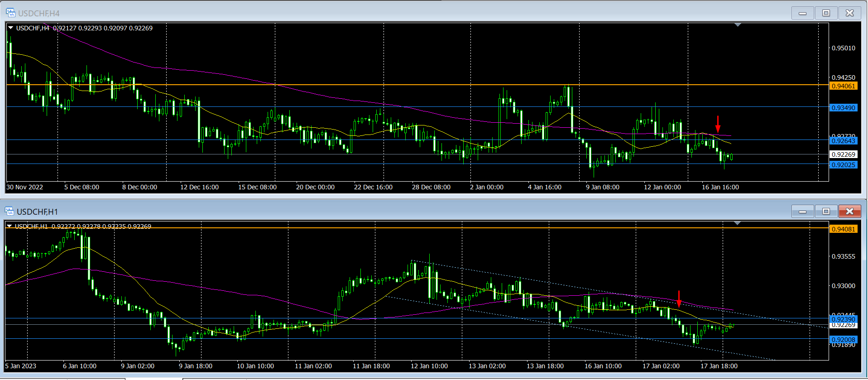Image resolution: width=868 pixels, height=380 pixels.
Task: Click the current price 0.92269 label on H4
Action: coord(844,154)
